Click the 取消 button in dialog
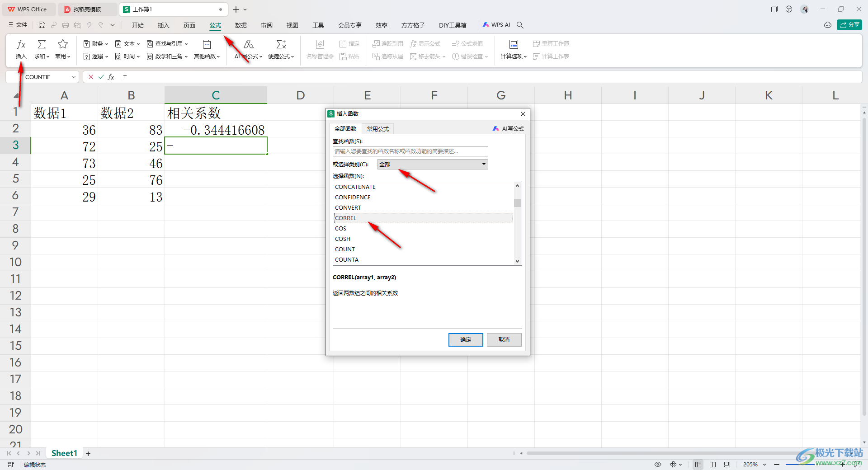 pyautogui.click(x=504, y=340)
